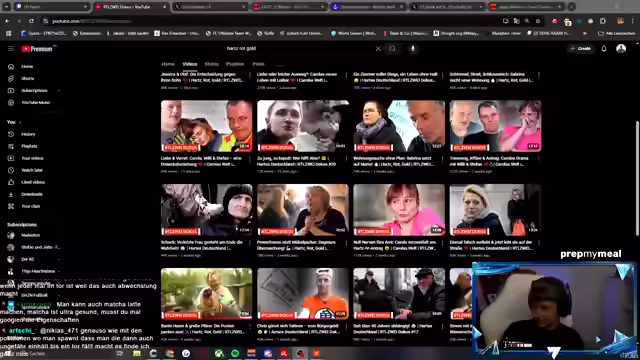
Task: Open the Liebe & Verrat video title
Action: [201, 161]
